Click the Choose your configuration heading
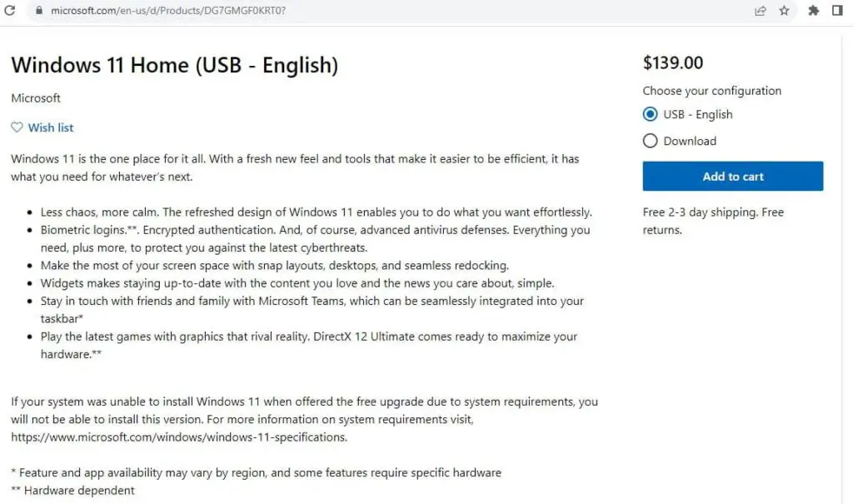Image resolution: width=853 pixels, height=504 pixels. pos(712,90)
